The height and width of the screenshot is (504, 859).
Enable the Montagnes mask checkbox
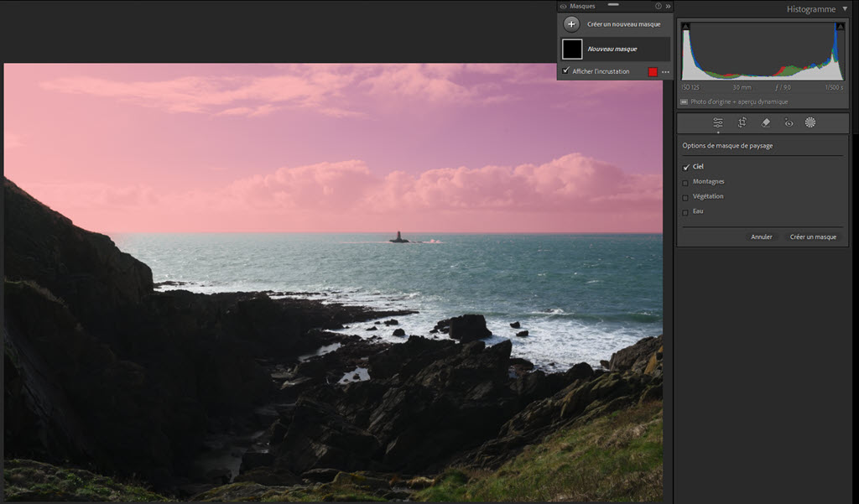685,182
